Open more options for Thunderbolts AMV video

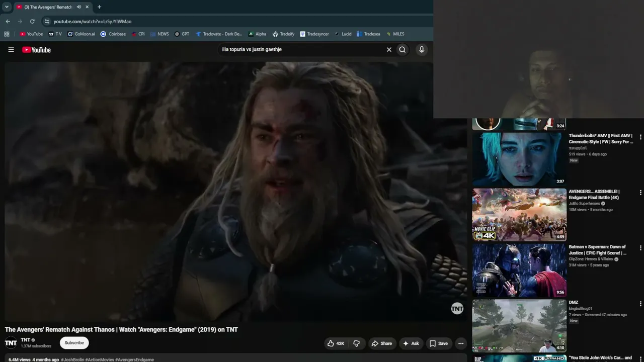pos(640,137)
